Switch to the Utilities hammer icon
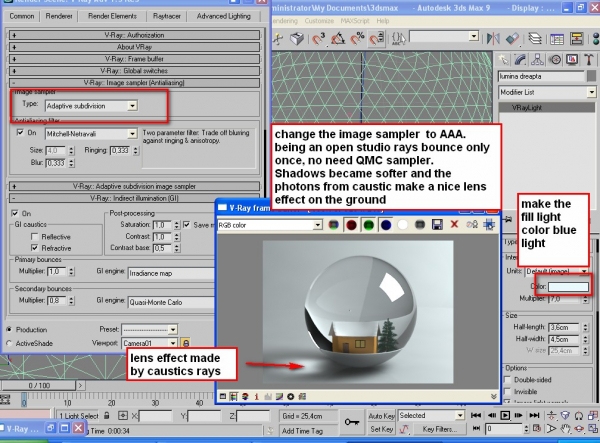This screenshot has height=443, width=600. tap(589, 60)
